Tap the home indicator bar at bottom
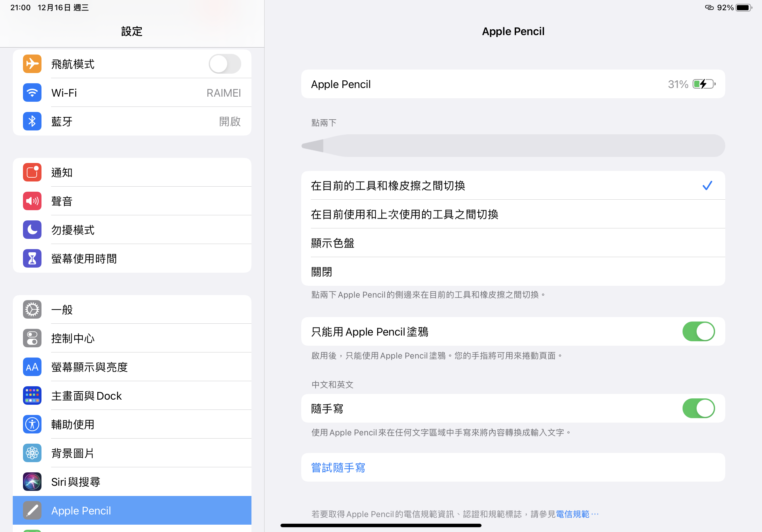 [381, 525]
